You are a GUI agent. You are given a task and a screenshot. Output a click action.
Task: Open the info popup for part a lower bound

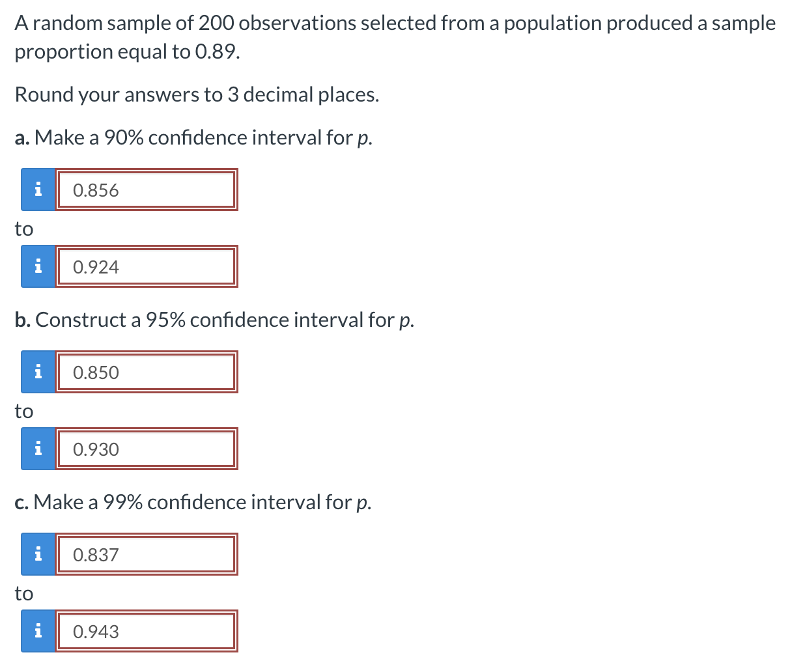click(38, 189)
